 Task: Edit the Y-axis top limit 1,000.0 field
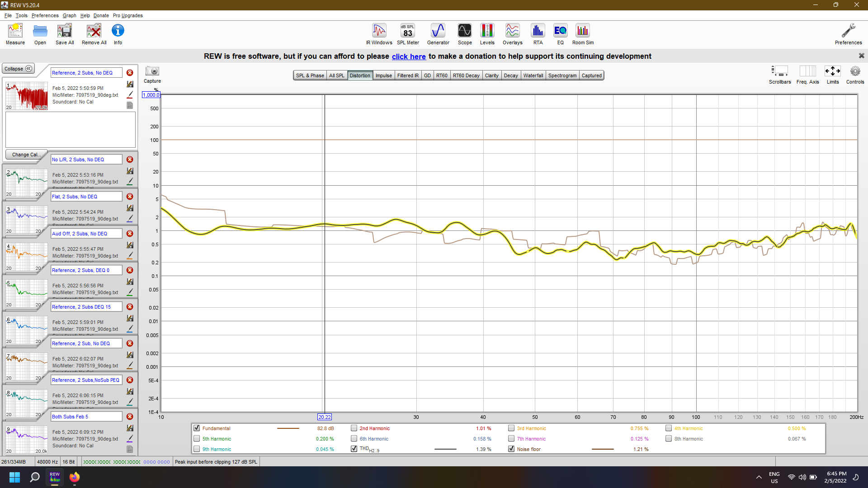tap(151, 95)
